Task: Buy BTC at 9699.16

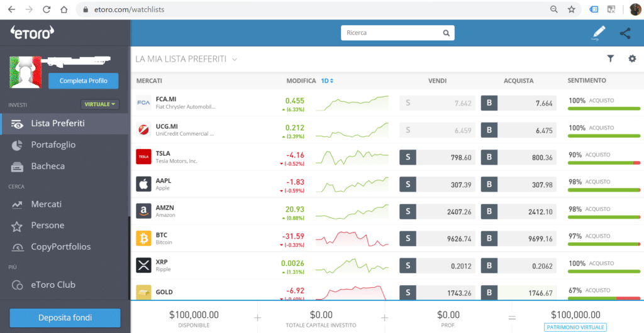Action: (x=519, y=239)
